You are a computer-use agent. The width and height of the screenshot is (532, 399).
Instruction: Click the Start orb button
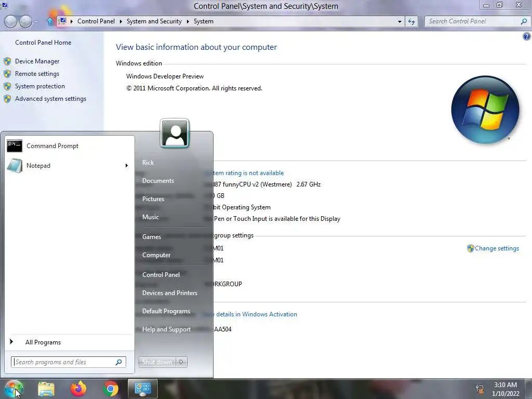tap(14, 389)
